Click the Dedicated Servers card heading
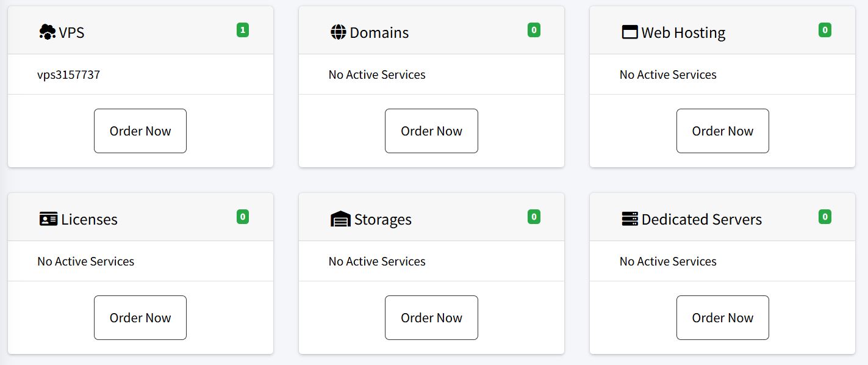This screenshot has height=365, width=868. pos(701,220)
